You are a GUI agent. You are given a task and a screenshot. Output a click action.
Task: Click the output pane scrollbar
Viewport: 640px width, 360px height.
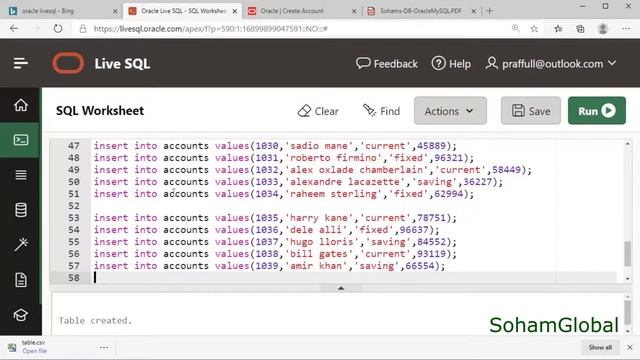point(628,312)
